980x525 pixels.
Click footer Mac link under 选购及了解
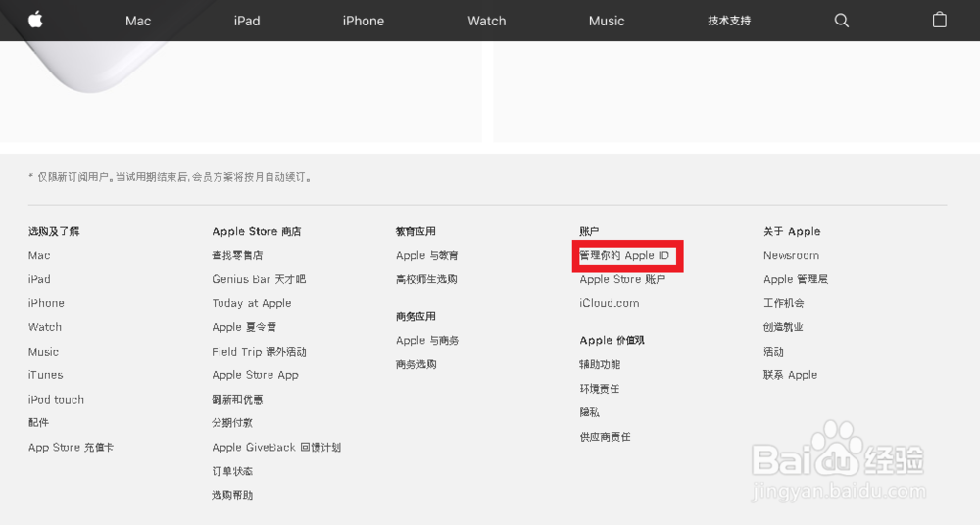click(x=39, y=255)
